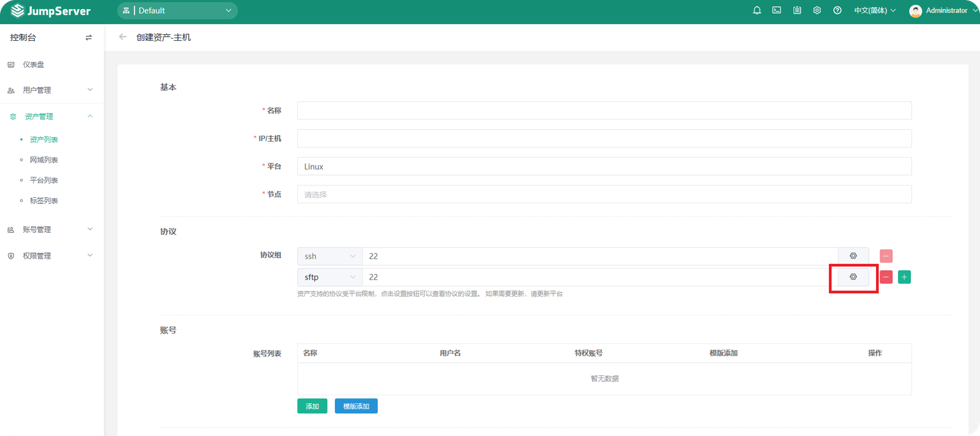The image size is (980, 436).
Task: Open the sftp protocol type dropdown
Action: coord(329,277)
